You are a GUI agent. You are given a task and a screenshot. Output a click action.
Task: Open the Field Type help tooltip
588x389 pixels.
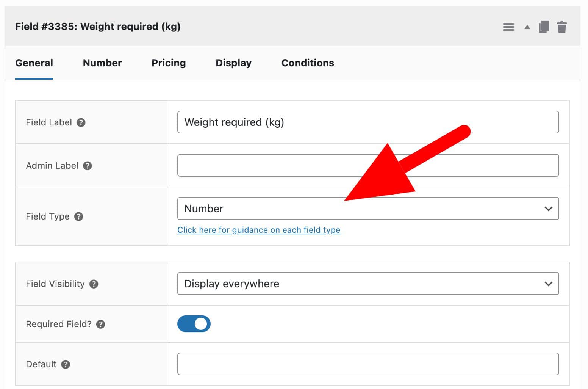point(79,216)
